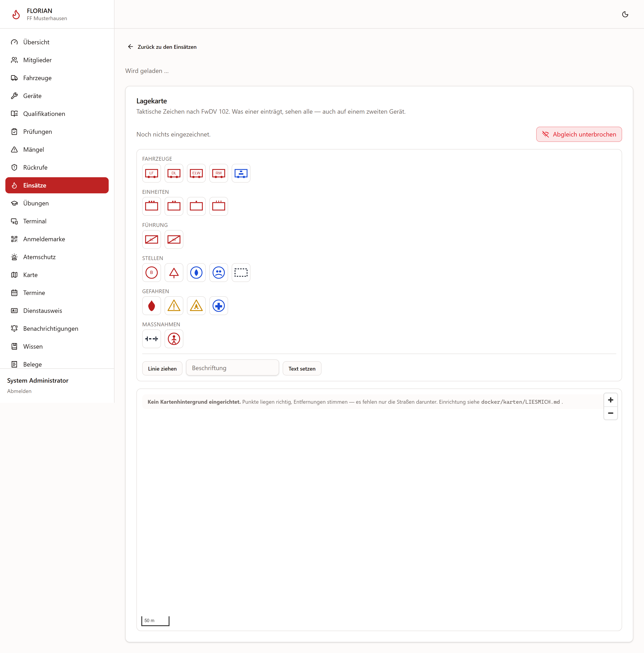The width and height of the screenshot is (644, 653).
Task: Pick the EL command post symbol
Action: pos(151,240)
